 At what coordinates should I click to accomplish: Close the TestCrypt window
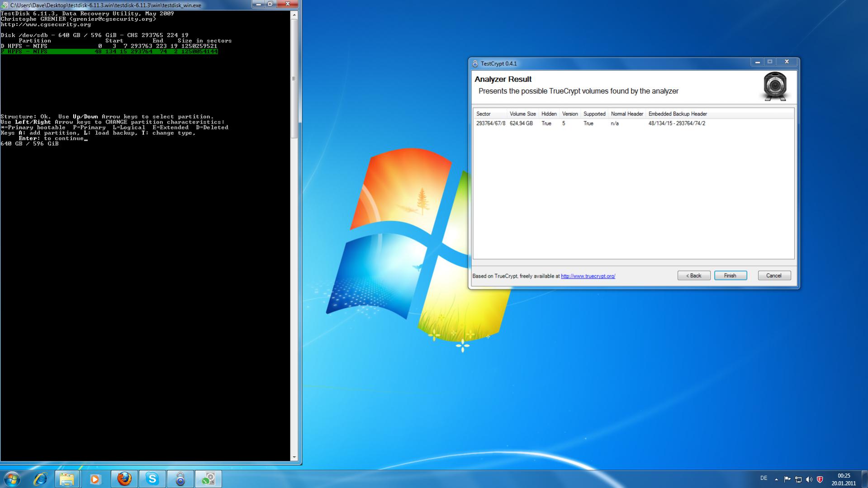pyautogui.click(x=787, y=62)
